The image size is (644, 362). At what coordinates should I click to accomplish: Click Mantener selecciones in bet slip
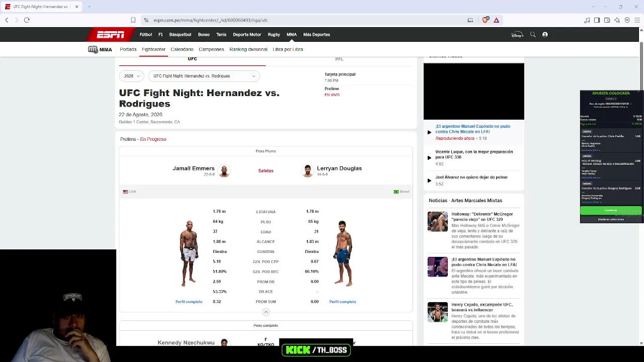point(611,220)
